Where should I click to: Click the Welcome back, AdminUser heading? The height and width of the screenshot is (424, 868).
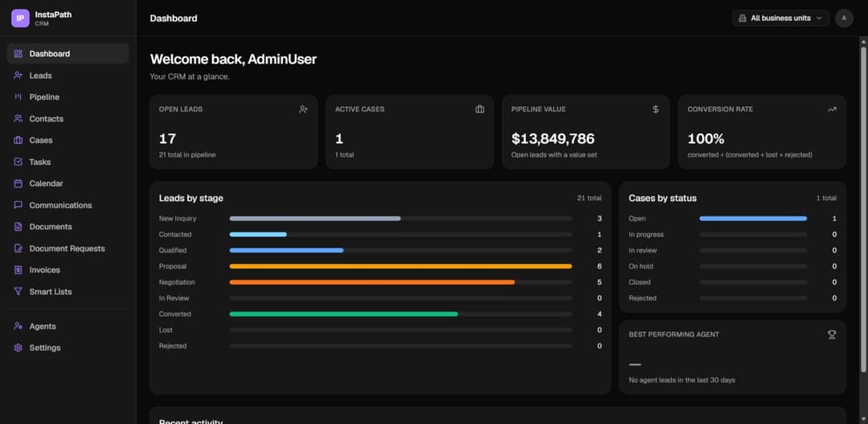[233, 60]
